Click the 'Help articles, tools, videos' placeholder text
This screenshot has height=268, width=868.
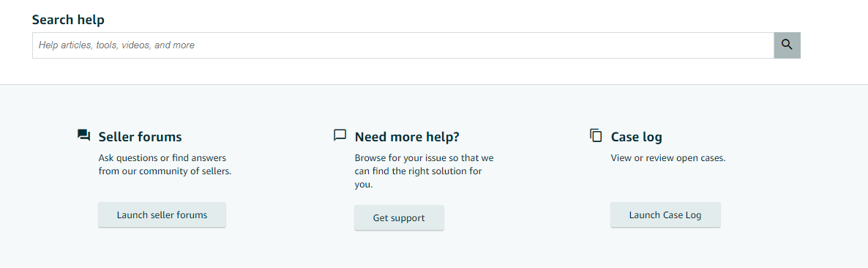pyautogui.click(x=117, y=45)
